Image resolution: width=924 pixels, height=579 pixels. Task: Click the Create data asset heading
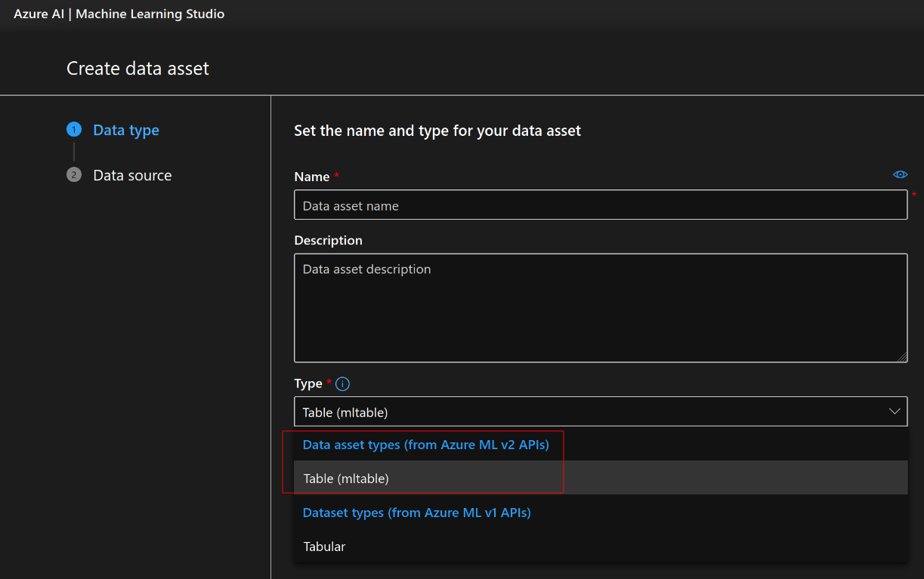coord(138,69)
